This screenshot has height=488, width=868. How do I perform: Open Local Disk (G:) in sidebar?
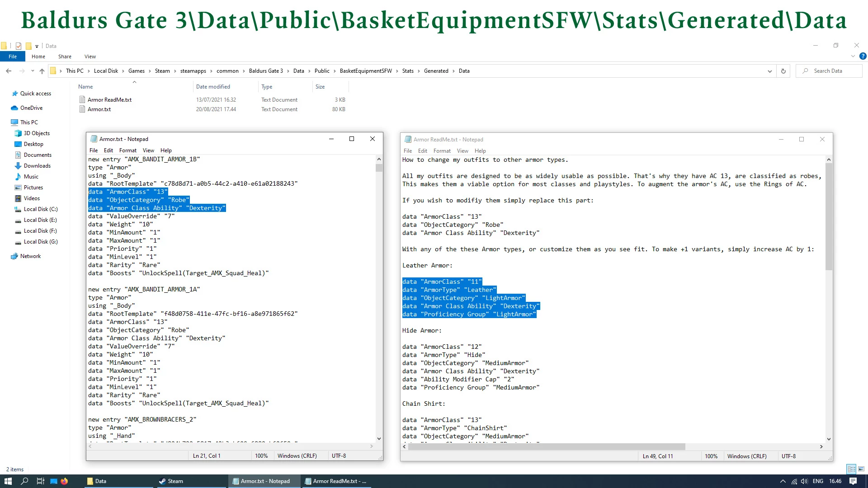click(41, 242)
